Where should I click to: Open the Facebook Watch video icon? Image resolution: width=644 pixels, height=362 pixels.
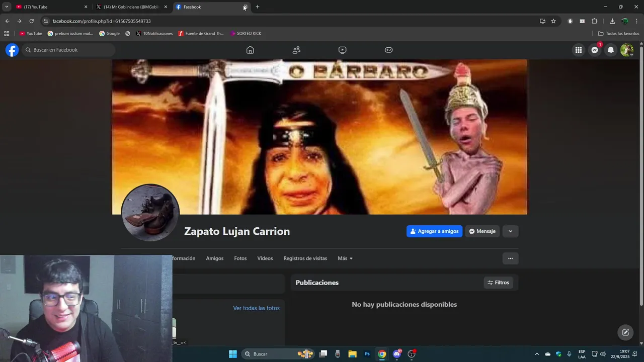tap(343, 50)
